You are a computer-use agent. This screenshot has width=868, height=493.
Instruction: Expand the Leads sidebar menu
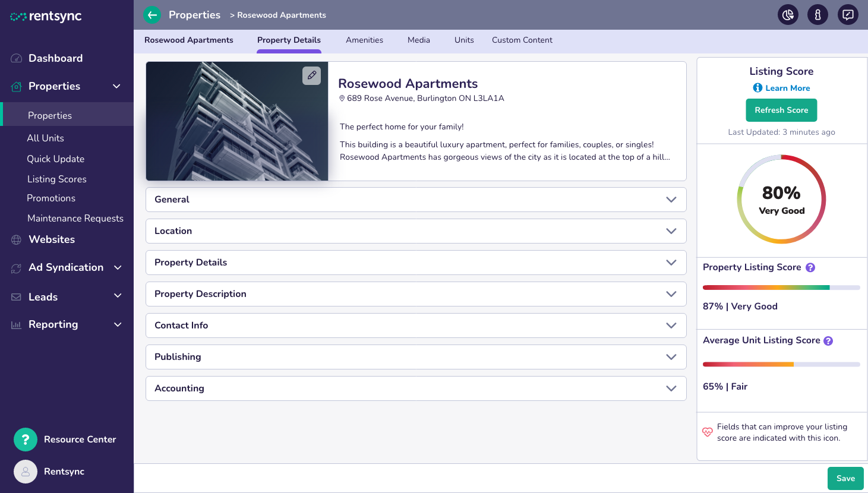point(67,297)
